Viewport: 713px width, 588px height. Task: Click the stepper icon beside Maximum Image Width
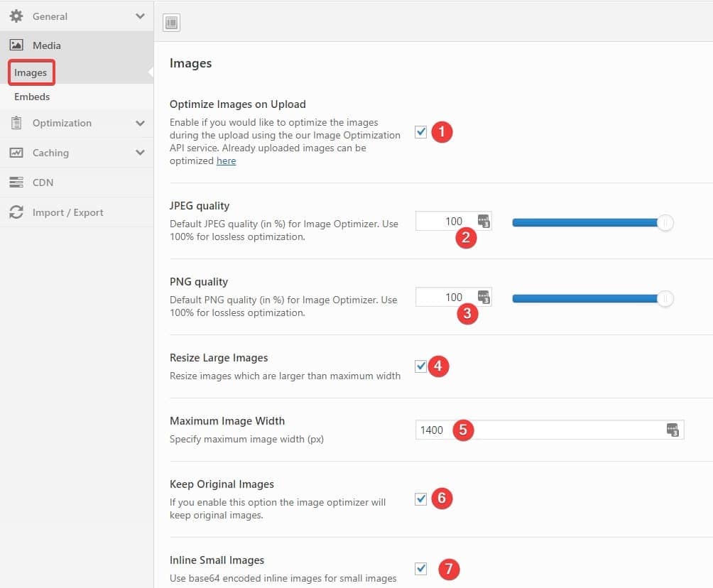(673, 430)
